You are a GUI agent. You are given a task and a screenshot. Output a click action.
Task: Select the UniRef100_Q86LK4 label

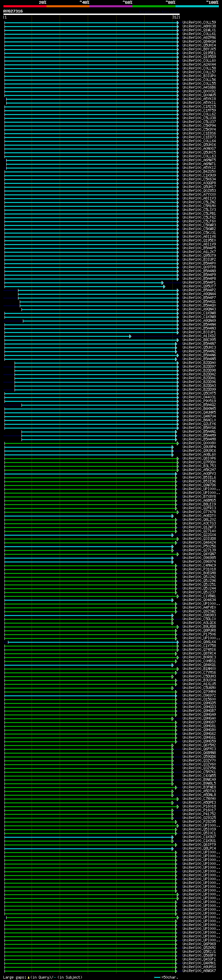click(199, 642)
